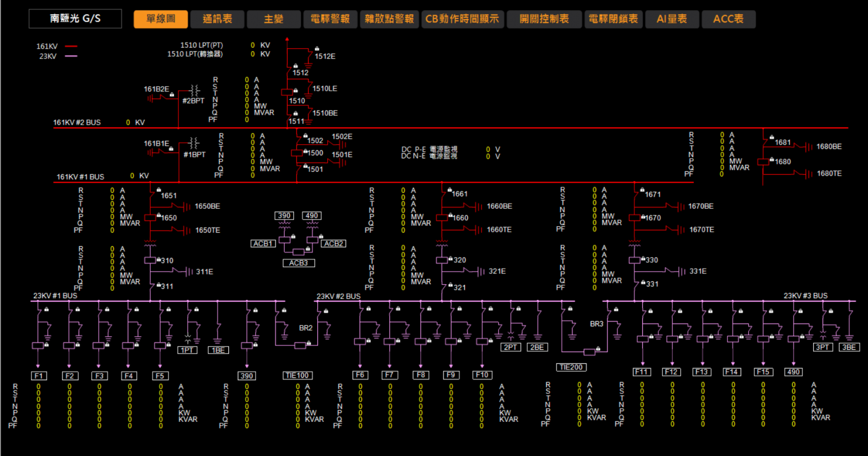This screenshot has width=868, height=456.
Task: Click the F11 feeder label
Action: tap(642, 372)
